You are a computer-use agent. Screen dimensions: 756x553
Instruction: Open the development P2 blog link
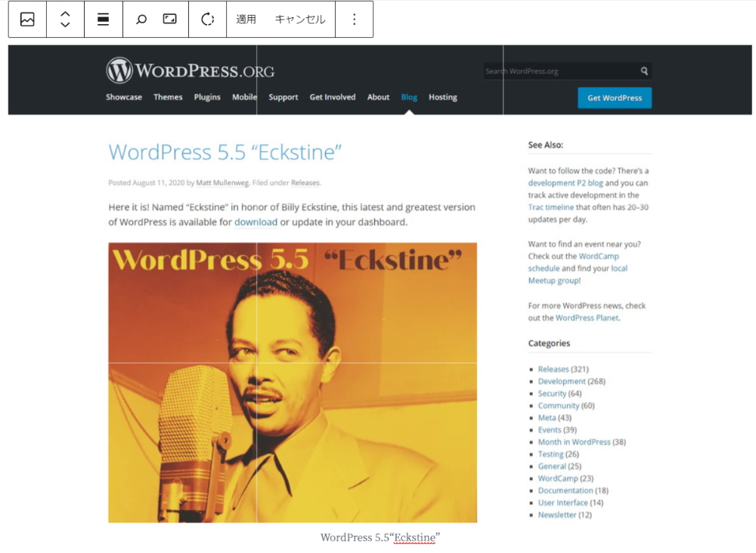(565, 183)
